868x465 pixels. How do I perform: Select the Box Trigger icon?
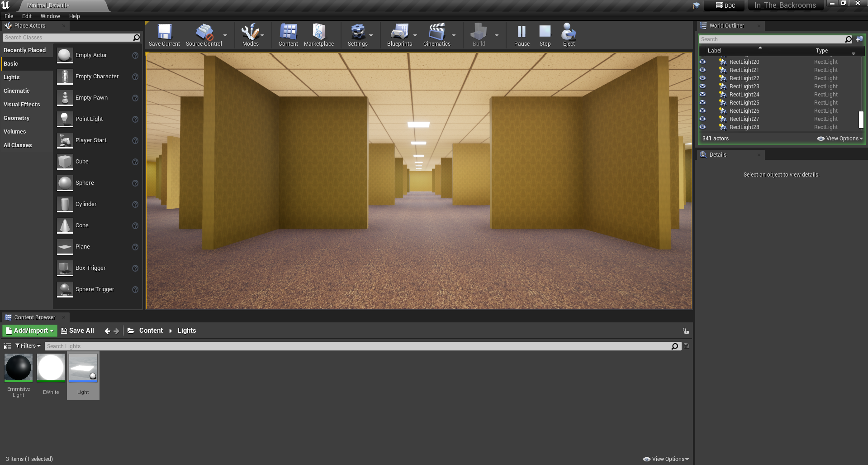65,268
